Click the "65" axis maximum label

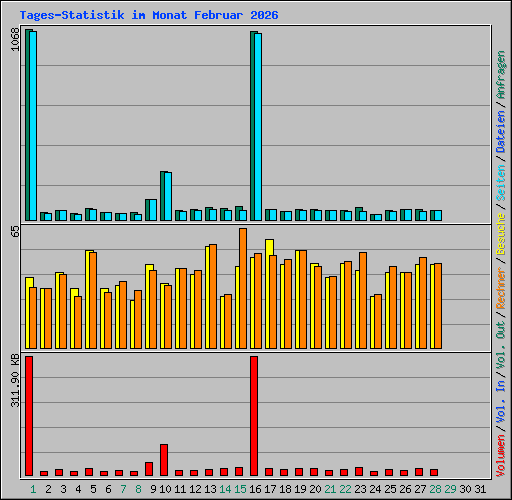pyautogui.click(x=15, y=231)
